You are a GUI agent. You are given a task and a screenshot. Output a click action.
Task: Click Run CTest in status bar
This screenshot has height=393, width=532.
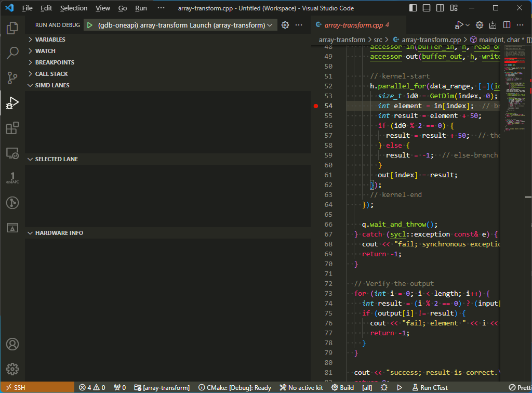430,387
